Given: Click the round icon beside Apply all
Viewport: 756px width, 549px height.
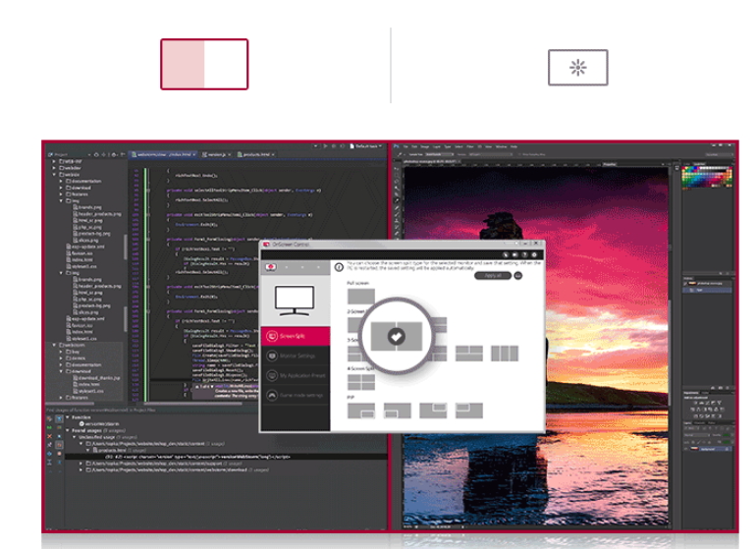Looking at the screenshot, I should [x=517, y=275].
